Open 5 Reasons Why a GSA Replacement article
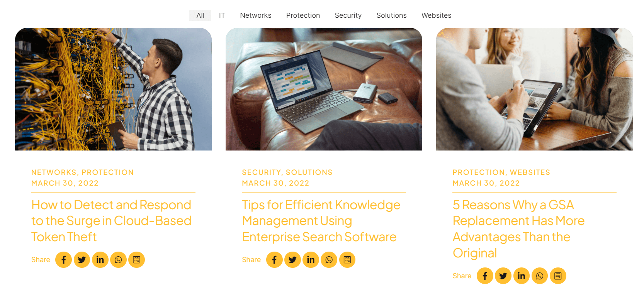The height and width of the screenshot is (296, 644). point(518,229)
